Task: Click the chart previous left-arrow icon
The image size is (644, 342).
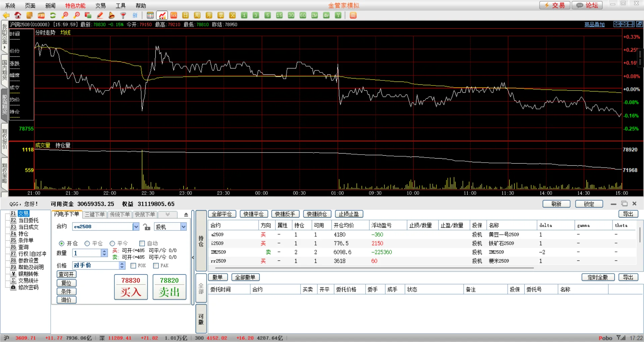Action: coord(617,24)
